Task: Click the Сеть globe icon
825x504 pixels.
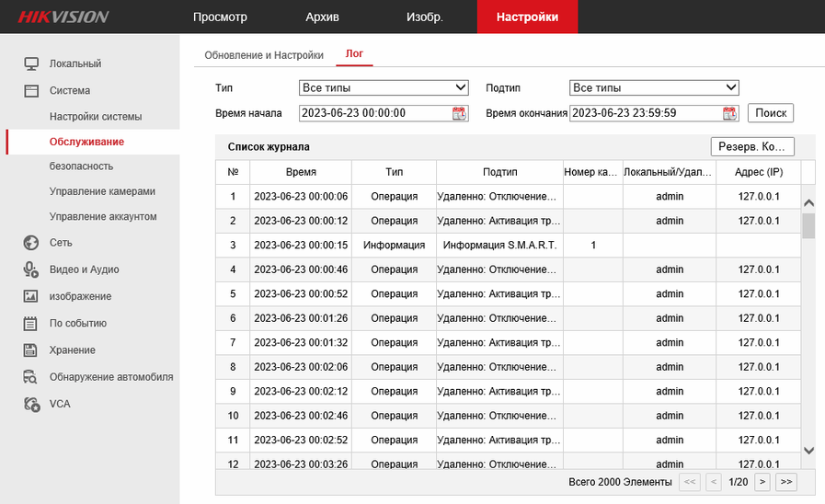Action: click(x=31, y=243)
